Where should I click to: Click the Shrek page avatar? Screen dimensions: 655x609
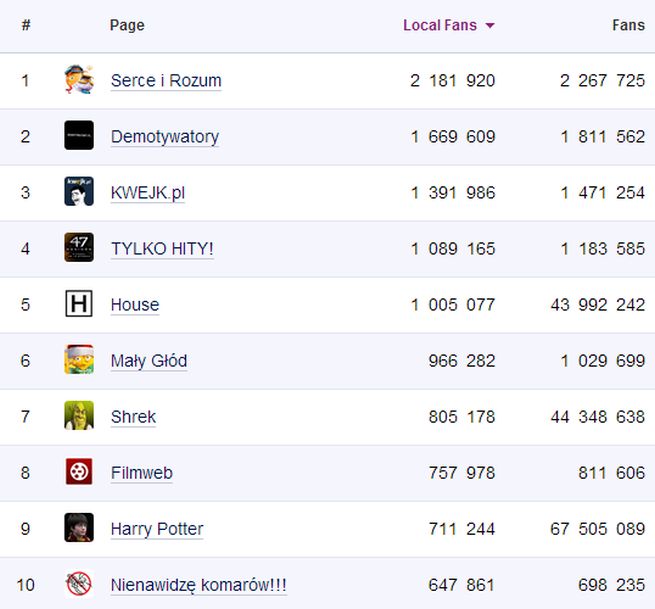tap(79, 416)
